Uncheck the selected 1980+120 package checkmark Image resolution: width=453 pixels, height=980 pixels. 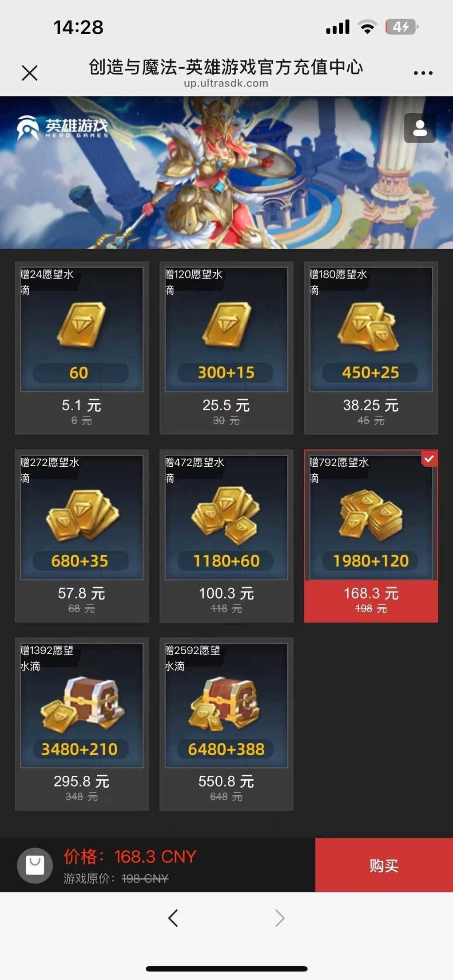point(429,459)
